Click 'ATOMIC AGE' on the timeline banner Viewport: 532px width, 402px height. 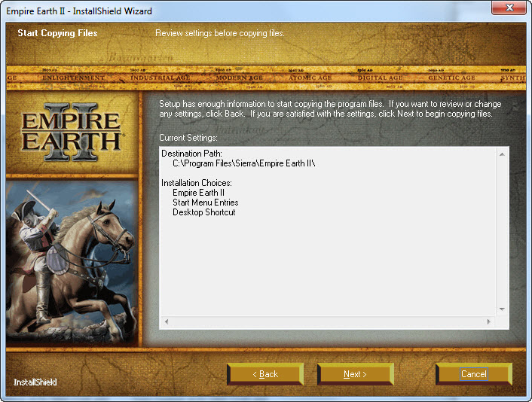click(x=310, y=78)
